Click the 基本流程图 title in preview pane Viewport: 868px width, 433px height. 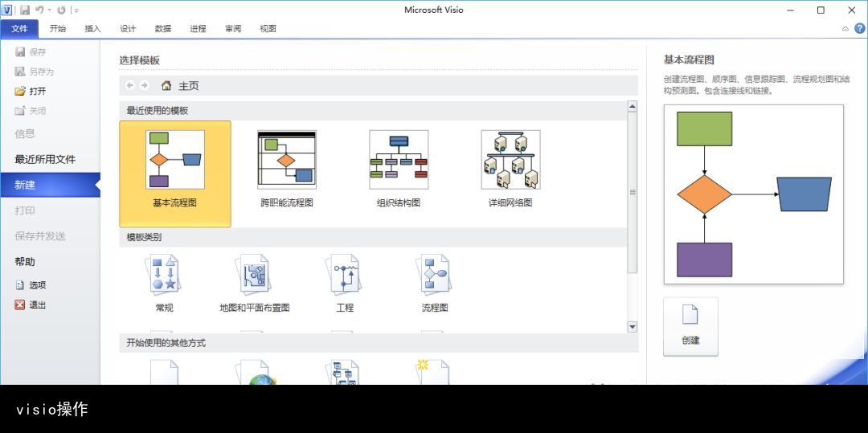click(690, 59)
